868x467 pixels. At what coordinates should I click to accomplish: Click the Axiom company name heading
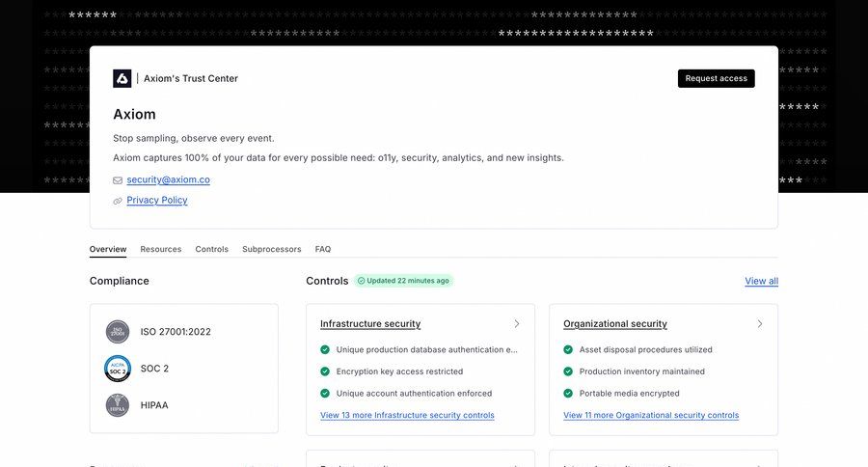(134, 114)
